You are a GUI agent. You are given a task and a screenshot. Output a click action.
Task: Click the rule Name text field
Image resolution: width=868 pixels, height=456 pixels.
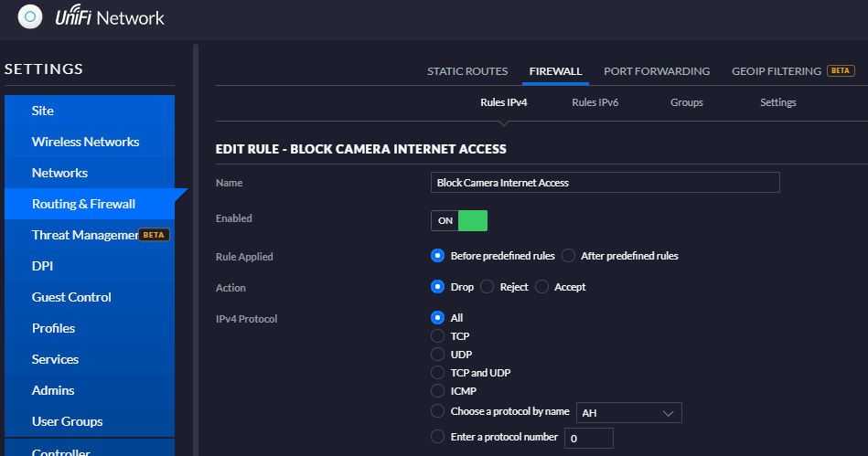click(x=605, y=183)
